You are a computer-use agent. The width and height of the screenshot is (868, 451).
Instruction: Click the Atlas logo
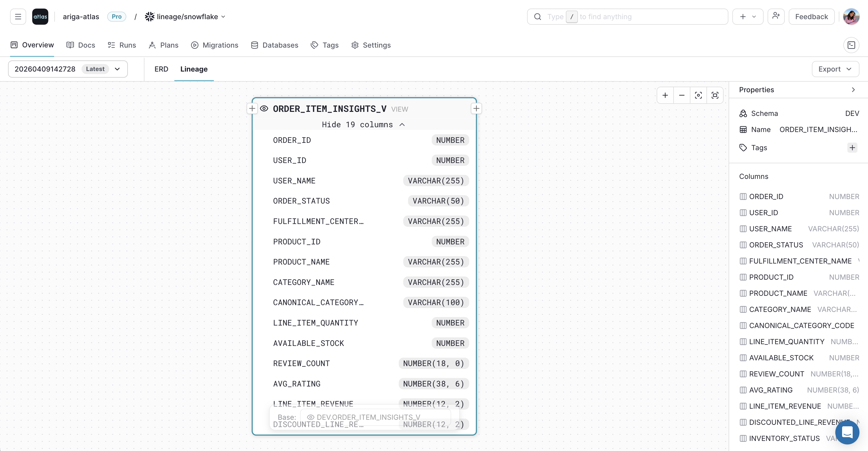point(40,16)
